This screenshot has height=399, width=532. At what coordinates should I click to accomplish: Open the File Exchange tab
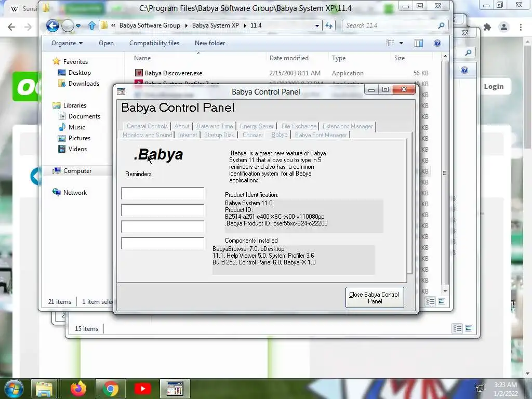tap(299, 126)
